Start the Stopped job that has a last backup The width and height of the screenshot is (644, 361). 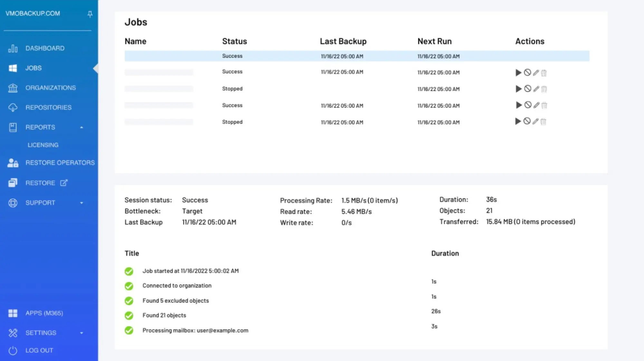(518, 121)
